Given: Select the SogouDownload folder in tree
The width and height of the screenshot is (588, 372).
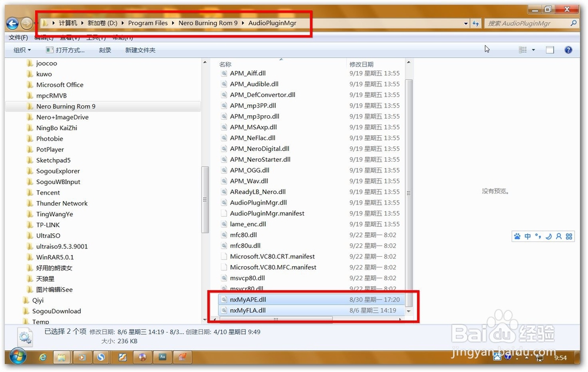Looking at the screenshot, I should click(x=56, y=311).
